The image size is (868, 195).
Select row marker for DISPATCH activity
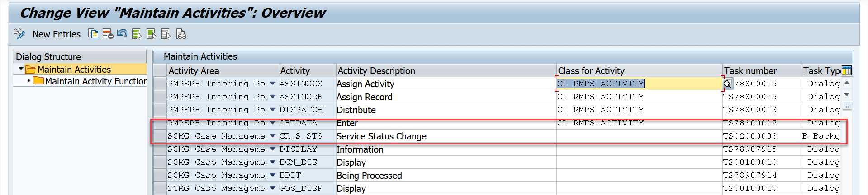pos(160,110)
